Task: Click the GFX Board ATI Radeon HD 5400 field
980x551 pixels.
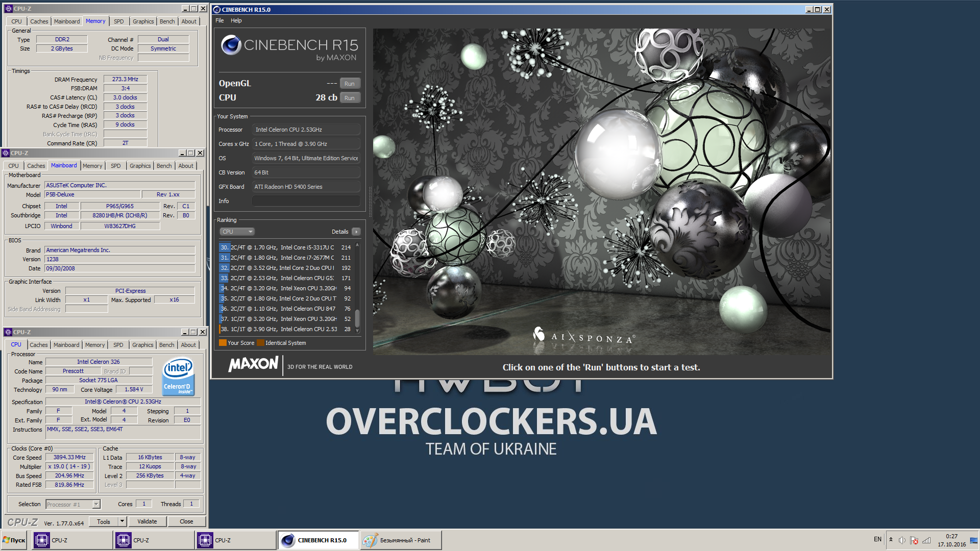Action: 306,187
